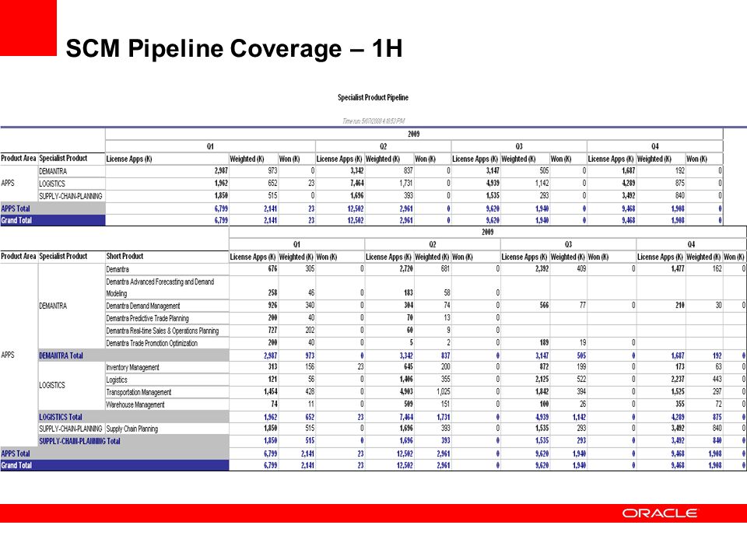Select value 2,720 in the Demantra row
This screenshot has width=747, height=560.
[406, 268]
